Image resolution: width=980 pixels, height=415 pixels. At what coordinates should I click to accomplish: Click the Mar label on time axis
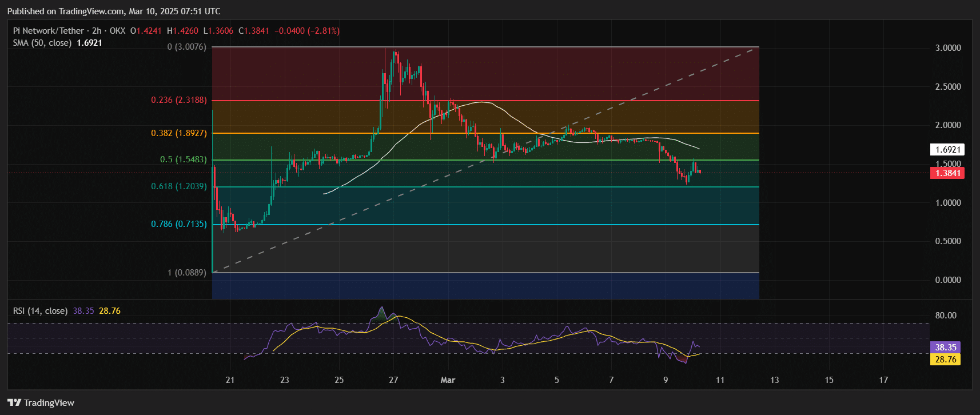point(448,380)
